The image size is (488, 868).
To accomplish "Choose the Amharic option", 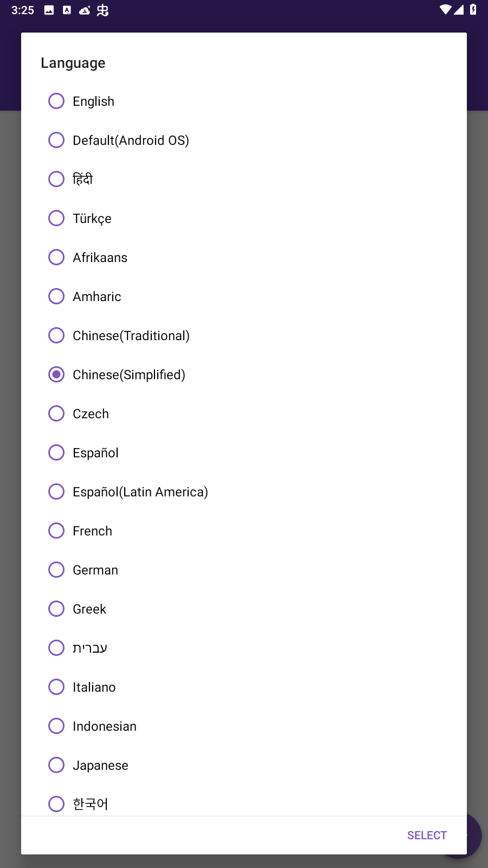I will [x=244, y=297].
